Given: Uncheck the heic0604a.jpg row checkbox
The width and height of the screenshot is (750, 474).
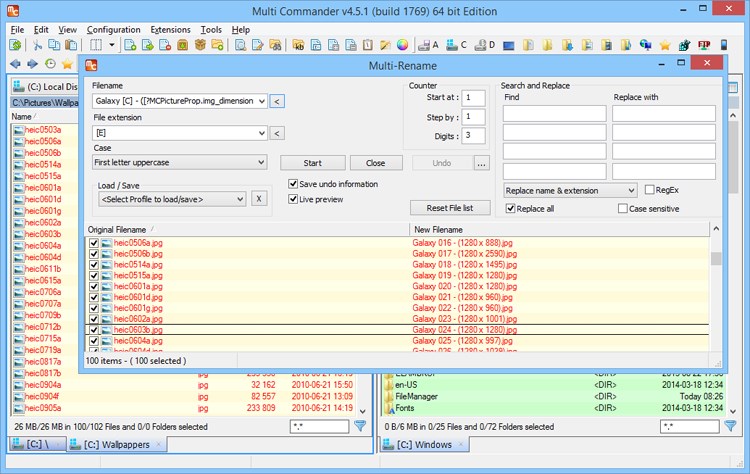Looking at the screenshot, I should [x=94, y=341].
